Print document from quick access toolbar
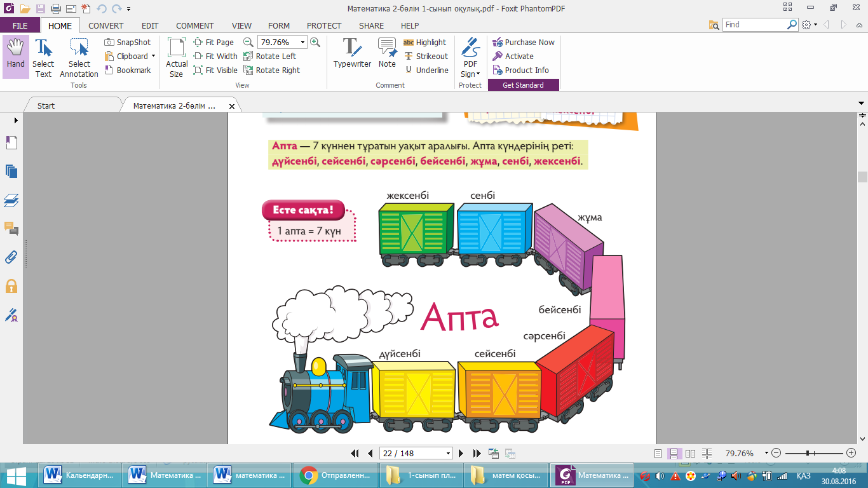 (x=55, y=9)
